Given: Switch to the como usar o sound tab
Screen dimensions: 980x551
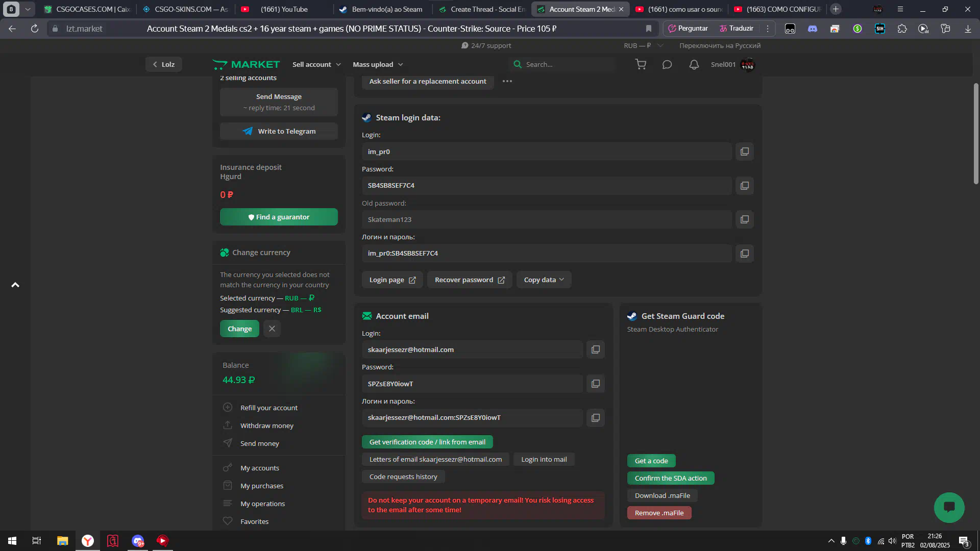Looking at the screenshot, I should (679, 9).
